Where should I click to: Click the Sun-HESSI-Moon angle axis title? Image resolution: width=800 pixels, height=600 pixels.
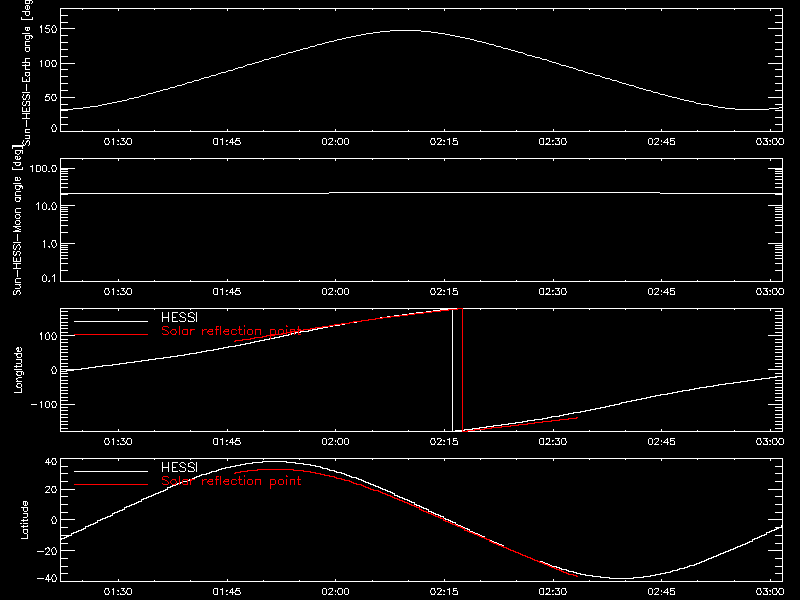pyautogui.click(x=17, y=220)
